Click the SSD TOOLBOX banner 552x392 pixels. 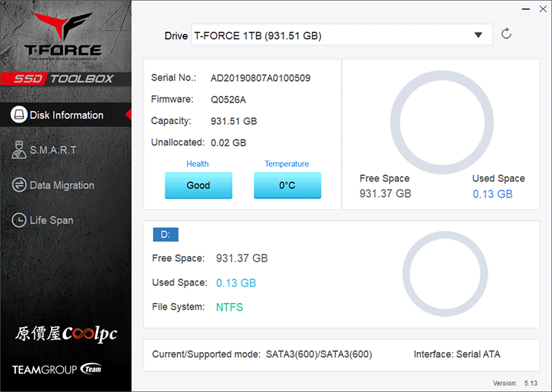click(x=66, y=79)
